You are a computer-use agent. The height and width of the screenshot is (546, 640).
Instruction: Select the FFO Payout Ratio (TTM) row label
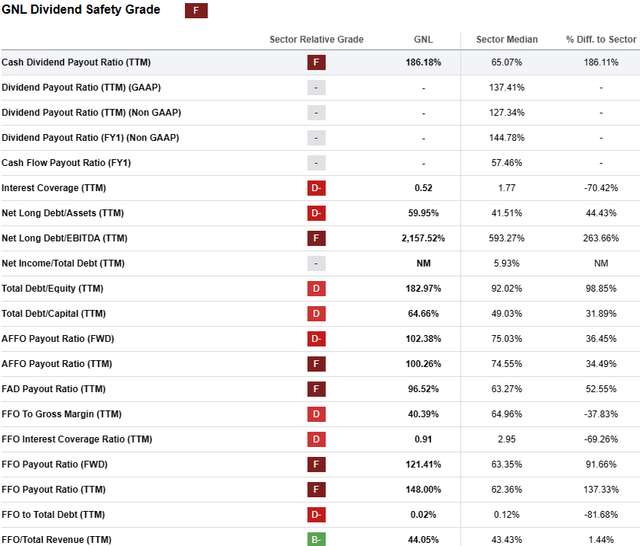(53, 490)
